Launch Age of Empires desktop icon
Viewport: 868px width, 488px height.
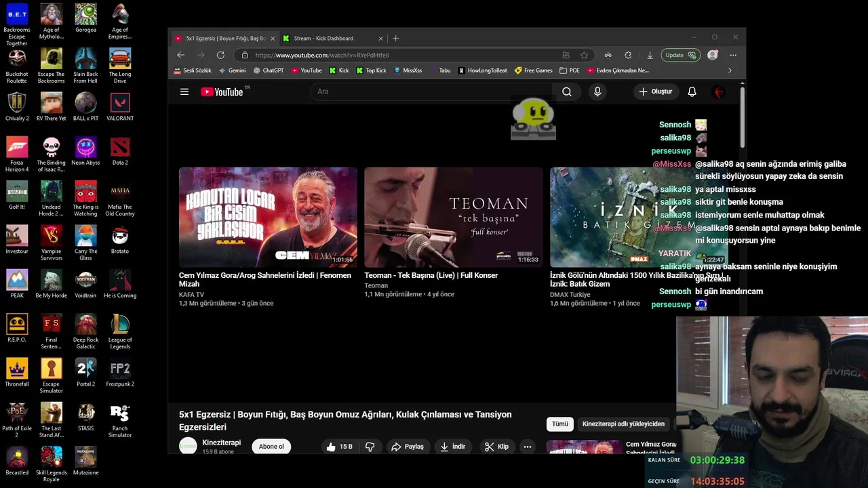tap(120, 21)
